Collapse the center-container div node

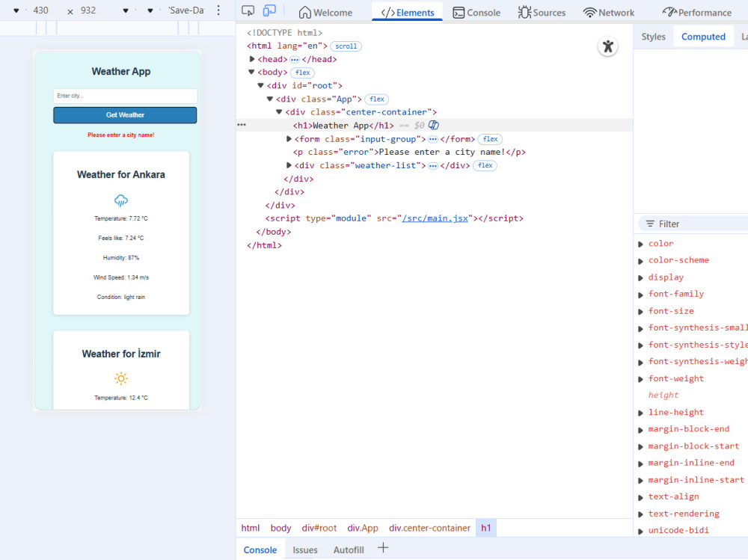pos(279,111)
